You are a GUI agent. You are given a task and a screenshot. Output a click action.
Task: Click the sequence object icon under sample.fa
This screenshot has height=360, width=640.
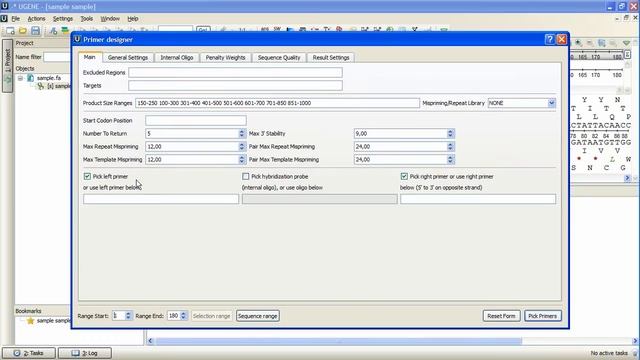[x=40, y=86]
